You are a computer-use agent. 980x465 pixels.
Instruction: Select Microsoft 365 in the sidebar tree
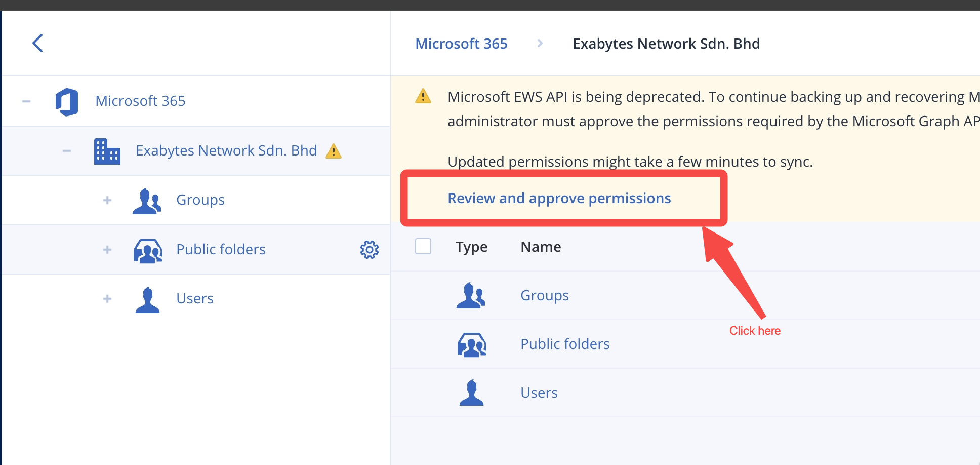[140, 101]
